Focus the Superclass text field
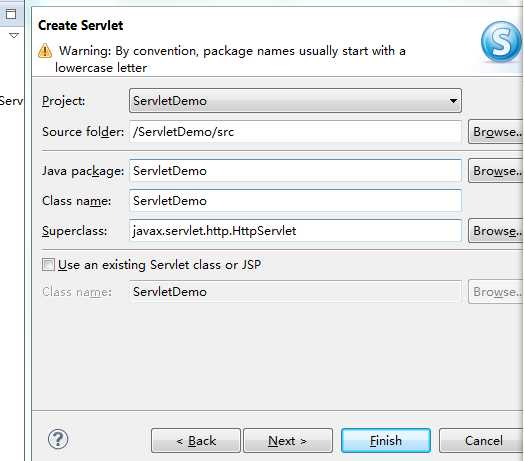 click(x=295, y=231)
